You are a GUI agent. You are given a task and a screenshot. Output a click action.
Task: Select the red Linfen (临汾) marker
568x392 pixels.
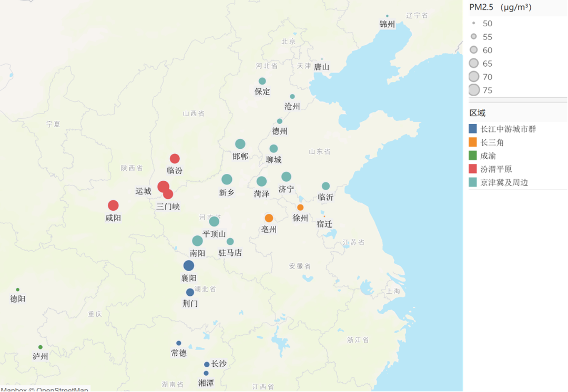(175, 159)
